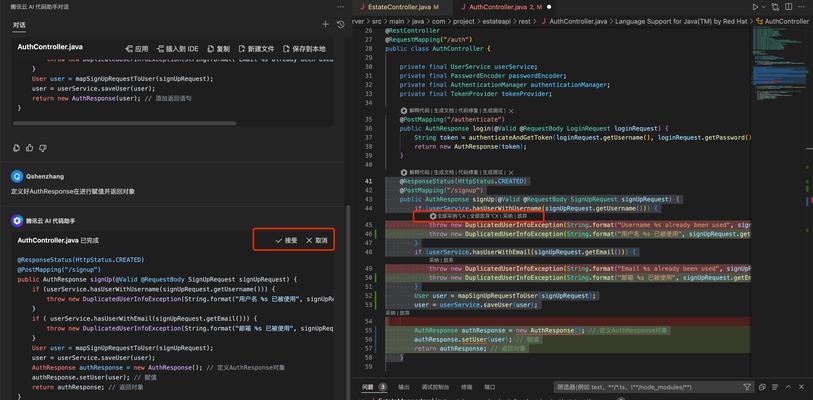Copy the AI response using the copy icon
Viewport: 813px width, 400px height.
(x=16, y=148)
